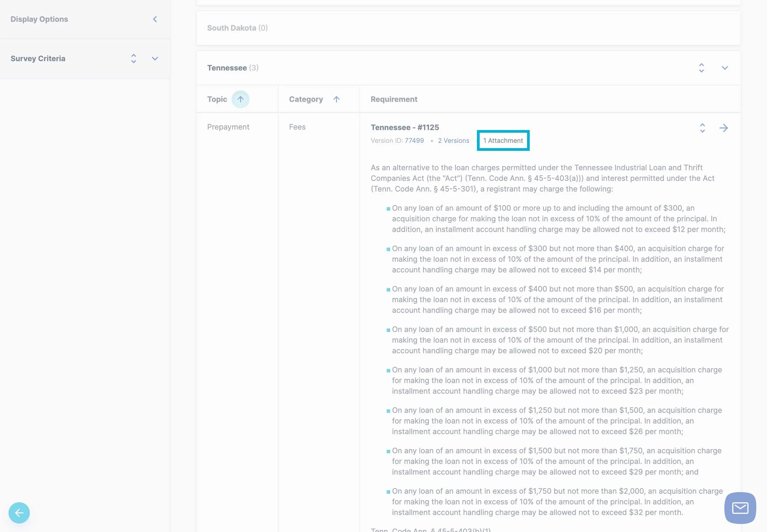This screenshot has height=532, width=767.
Task: Click the Tennessee - #1125 title
Action: [x=405, y=127]
